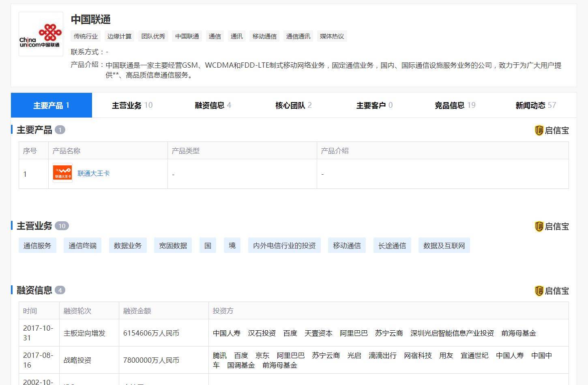
Task: Click the 通信 tag
Action: pyautogui.click(x=215, y=36)
